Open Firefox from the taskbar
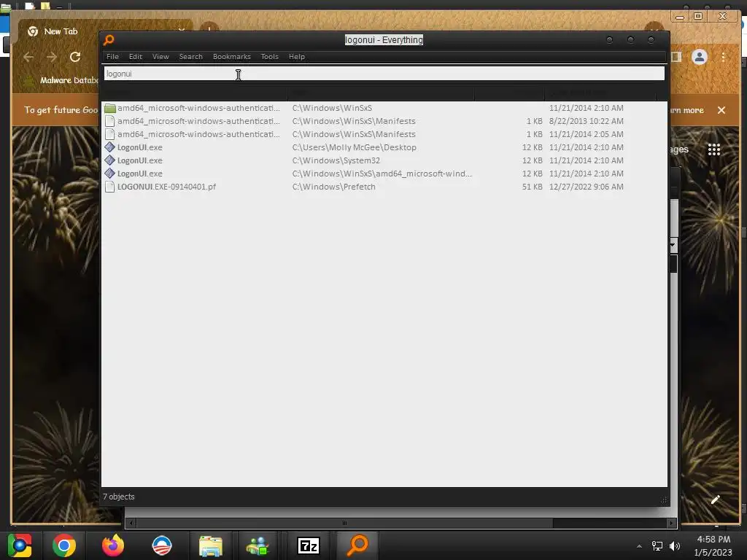 click(x=113, y=545)
